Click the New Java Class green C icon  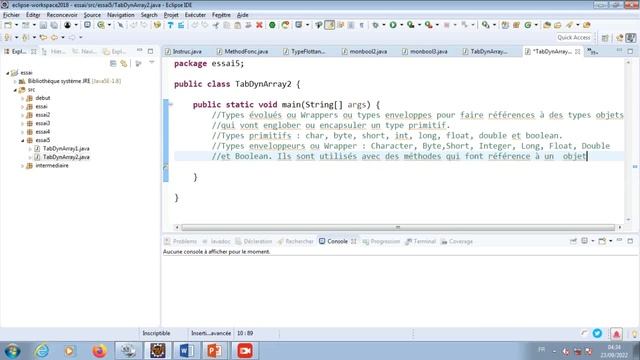coord(528,25)
